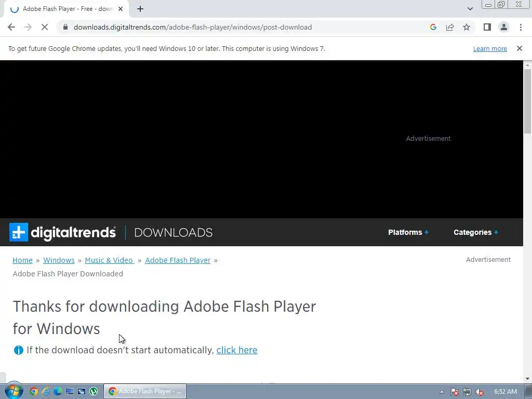Bookmark this page with the star icon
Image resolution: width=532 pixels, height=399 pixels.
(x=467, y=27)
